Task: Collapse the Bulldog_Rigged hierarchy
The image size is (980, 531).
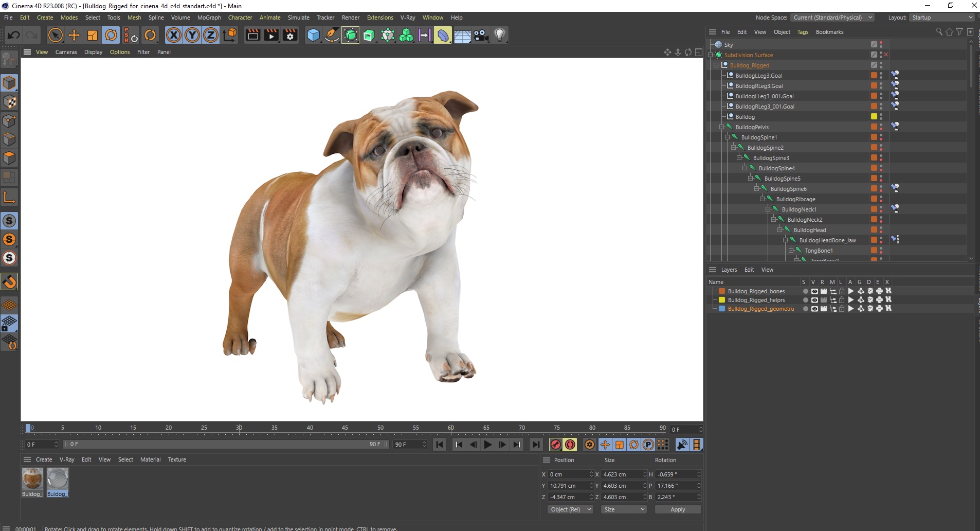Action: (x=716, y=65)
